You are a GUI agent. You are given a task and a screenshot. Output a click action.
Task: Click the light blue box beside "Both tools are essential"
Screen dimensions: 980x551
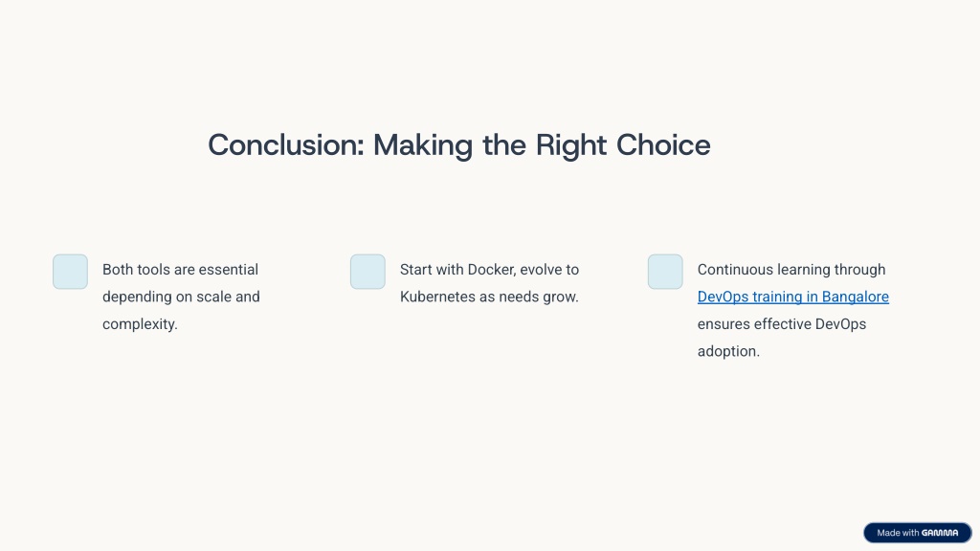(x=70, y=272)
